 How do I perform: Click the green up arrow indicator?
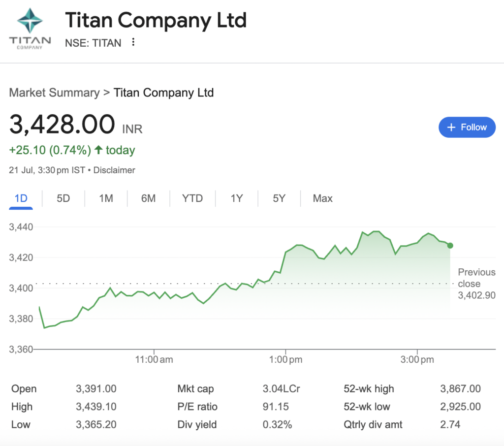(x=98, y=150)
